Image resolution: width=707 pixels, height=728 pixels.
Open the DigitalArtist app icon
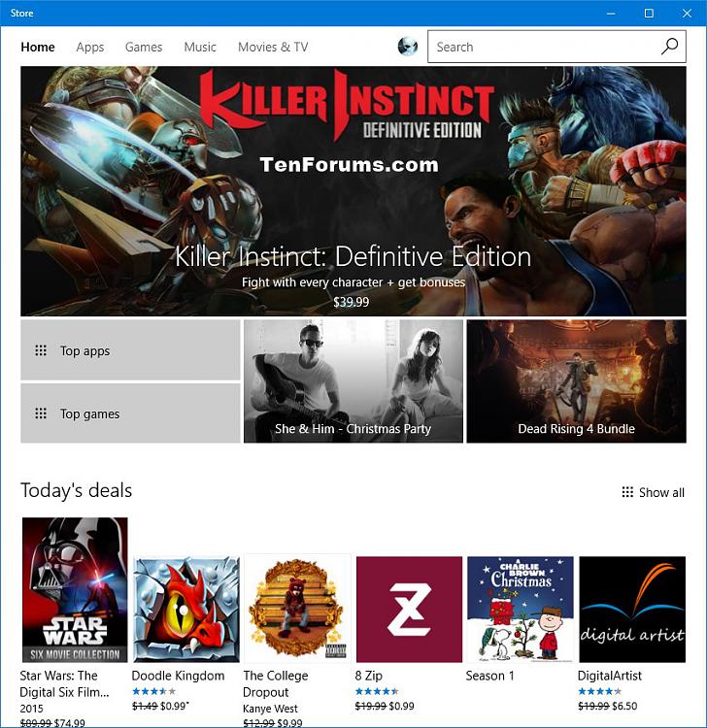click(632, 610)
